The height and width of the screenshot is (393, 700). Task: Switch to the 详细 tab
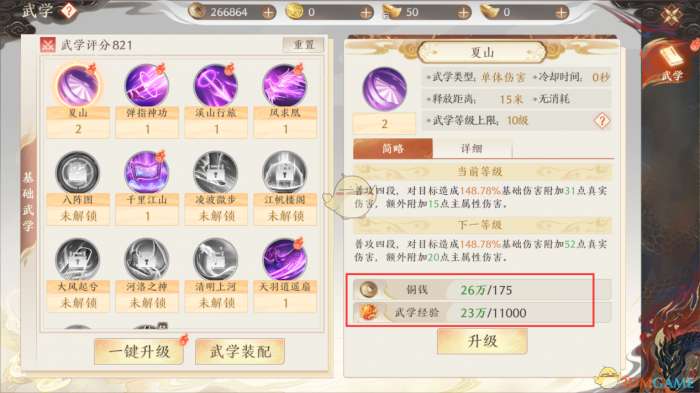(x=472, y=148)
